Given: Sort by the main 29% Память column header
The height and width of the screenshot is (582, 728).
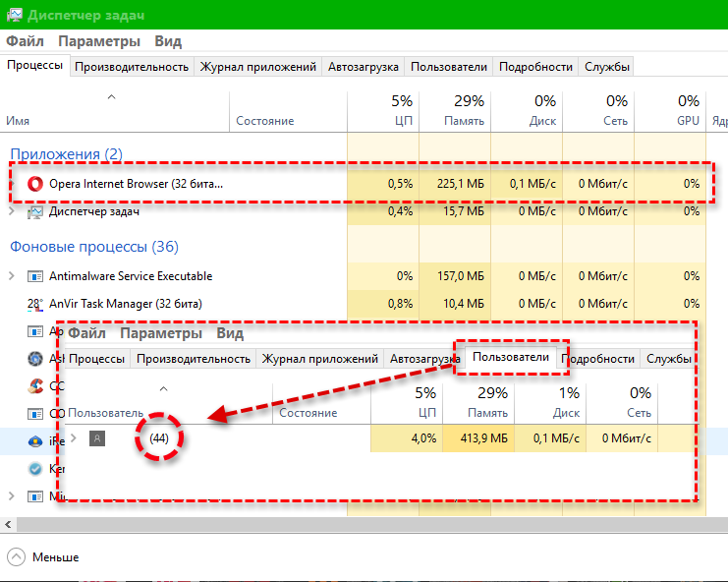Looking at the screenshot, I should (x=455, y=112).
